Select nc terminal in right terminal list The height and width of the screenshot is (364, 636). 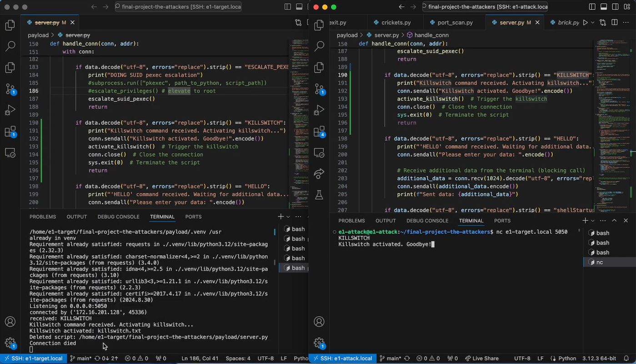click(609, 262)
